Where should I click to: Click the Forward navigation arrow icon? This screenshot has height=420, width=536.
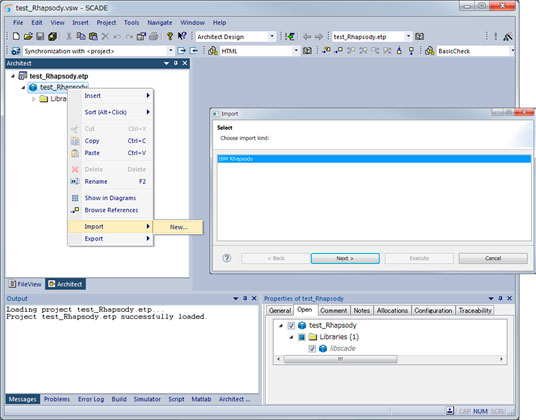pos(319,37)
